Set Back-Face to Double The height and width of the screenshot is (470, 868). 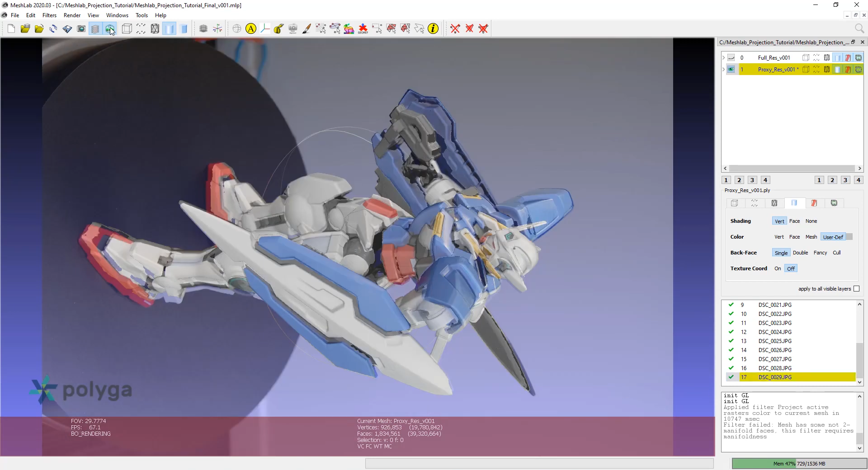[x=800, y=253]
